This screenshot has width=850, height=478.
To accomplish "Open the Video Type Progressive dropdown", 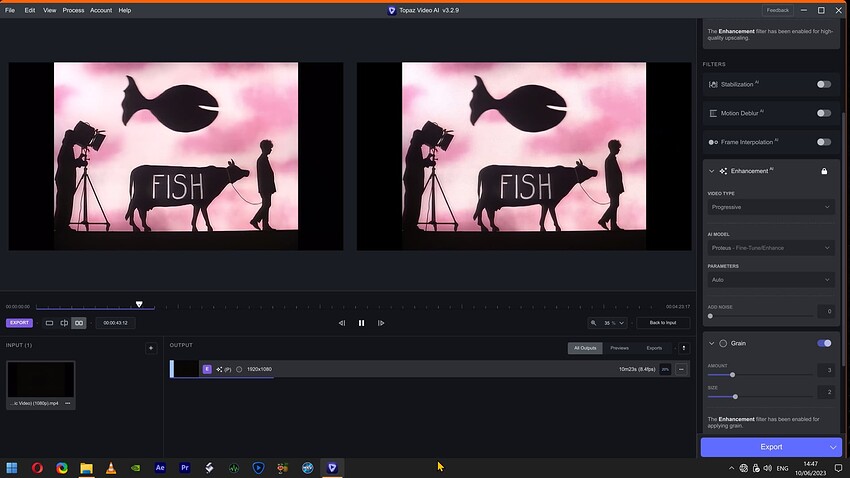I will point(769,207).
